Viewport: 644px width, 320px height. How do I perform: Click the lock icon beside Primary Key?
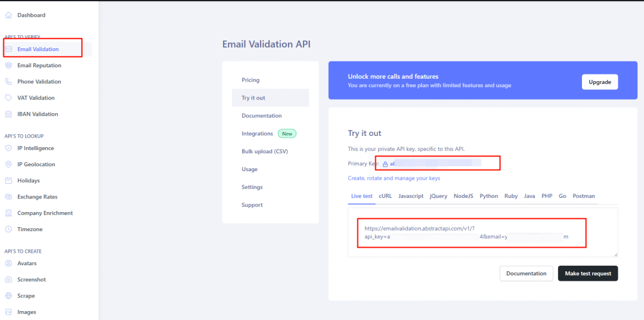pyautogui.click(x=385, y=164)
